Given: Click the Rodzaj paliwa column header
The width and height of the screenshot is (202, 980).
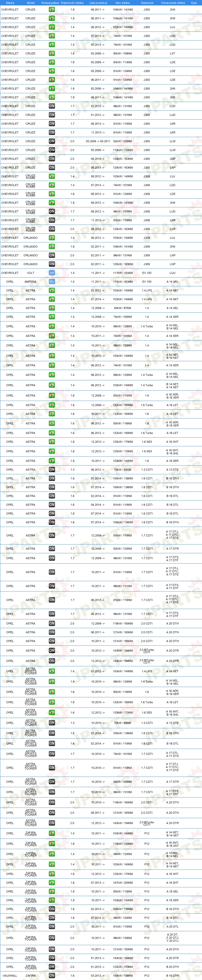Looking at the screenshot, I should 50,3.
